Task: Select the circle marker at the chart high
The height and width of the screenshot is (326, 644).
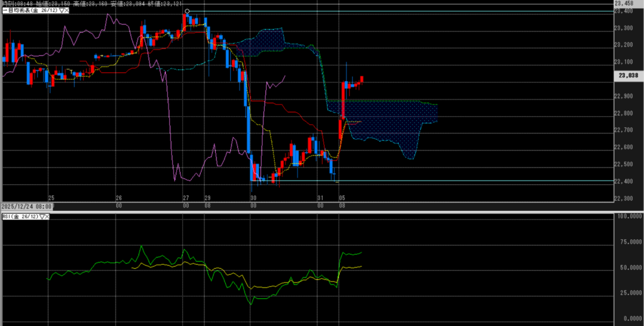Action: [x=187, y=11]
